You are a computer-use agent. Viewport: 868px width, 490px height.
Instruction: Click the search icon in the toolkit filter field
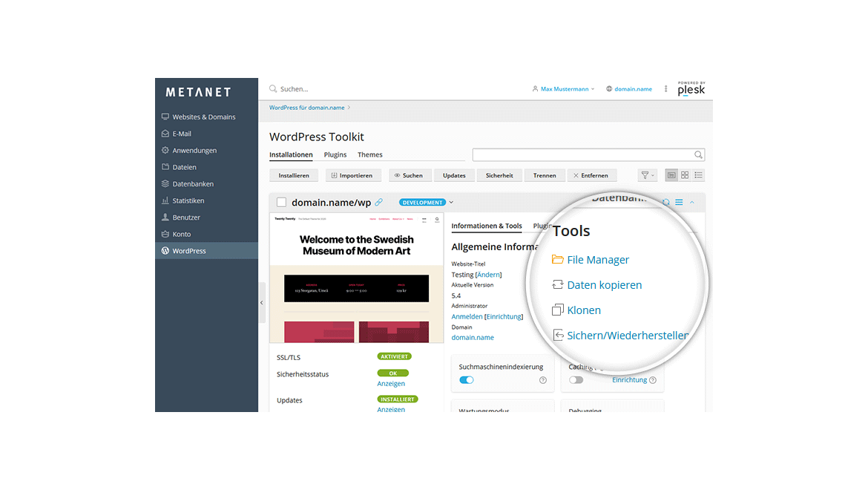coord(698,155)
